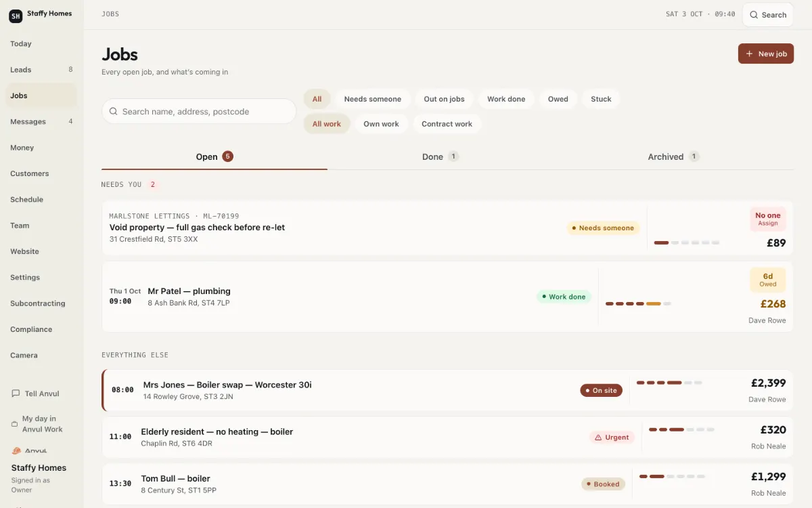Filter jobs by Out on jobs
This screenshot has width=812, height=508.
(x=444, y=99)
